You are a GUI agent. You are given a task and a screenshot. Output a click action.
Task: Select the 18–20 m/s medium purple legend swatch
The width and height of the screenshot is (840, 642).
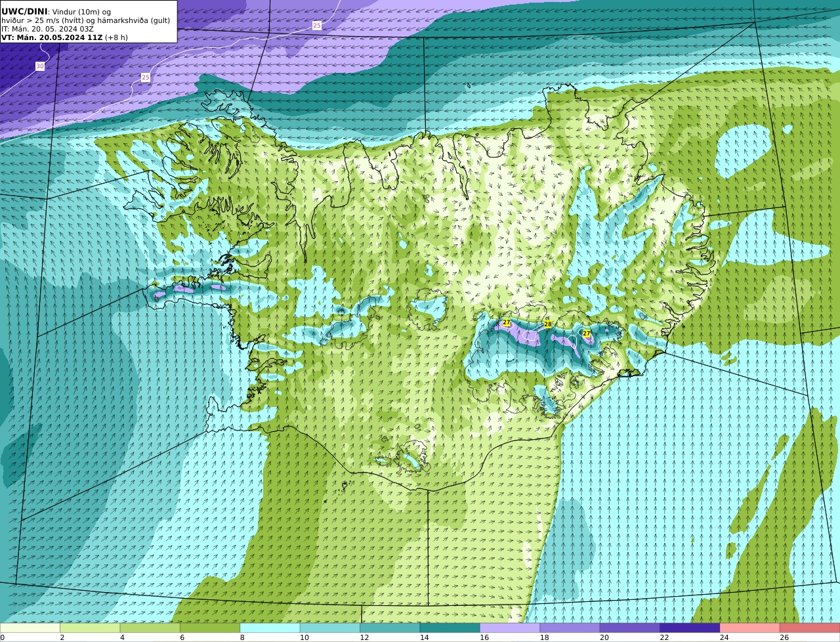click(x=570, y=628)
